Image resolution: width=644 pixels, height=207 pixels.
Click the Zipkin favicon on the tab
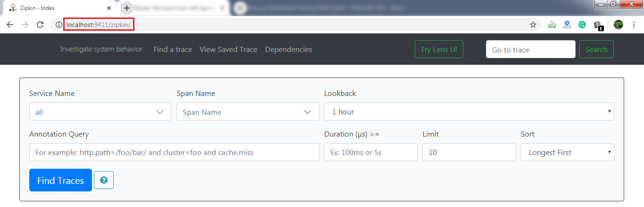coord(13,8)
